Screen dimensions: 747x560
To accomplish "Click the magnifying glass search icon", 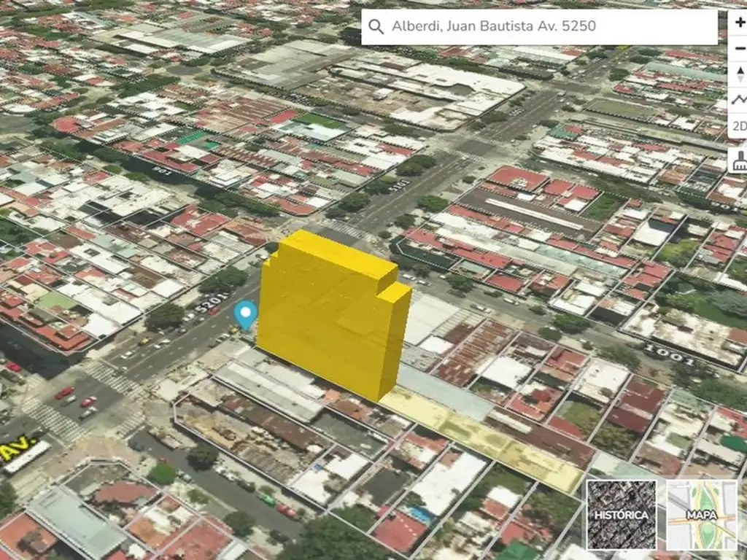I will (x=376, y=27).
